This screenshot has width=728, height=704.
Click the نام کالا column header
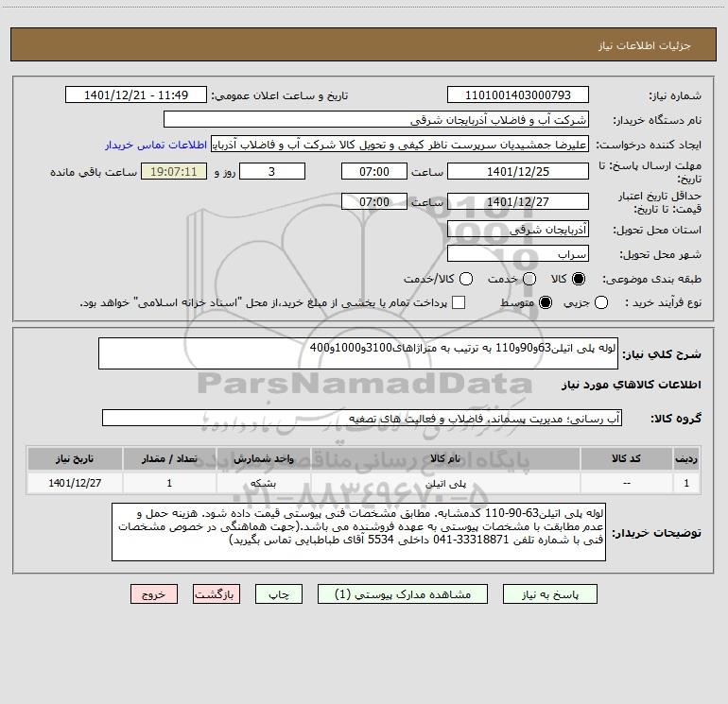(x=444, y=459)
